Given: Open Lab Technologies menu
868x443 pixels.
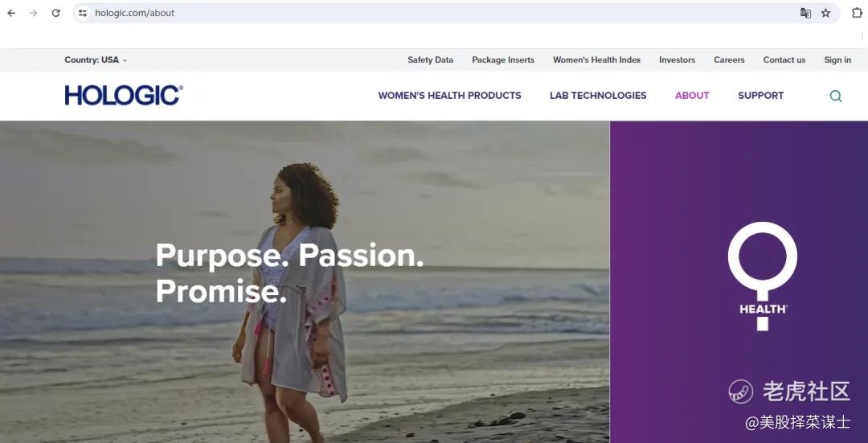Looking at the screenshot, I should pyautogui.click(x=598, y=95).
